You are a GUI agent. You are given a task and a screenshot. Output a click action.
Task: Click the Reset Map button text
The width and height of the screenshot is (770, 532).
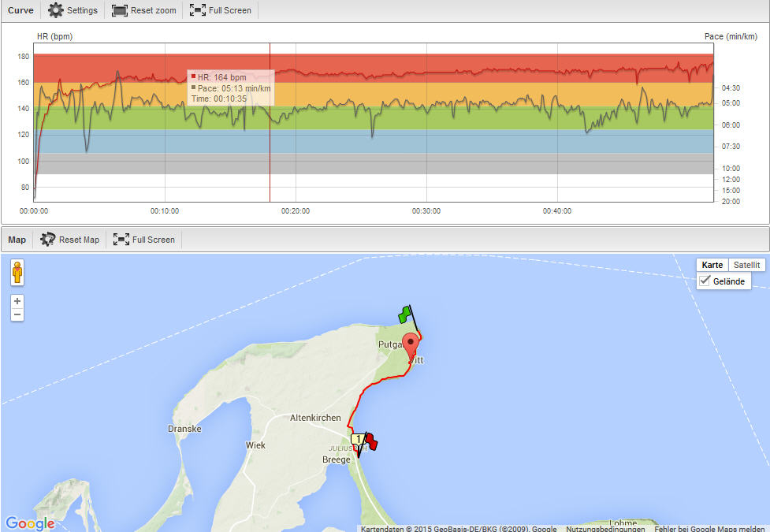pos(79,240)
